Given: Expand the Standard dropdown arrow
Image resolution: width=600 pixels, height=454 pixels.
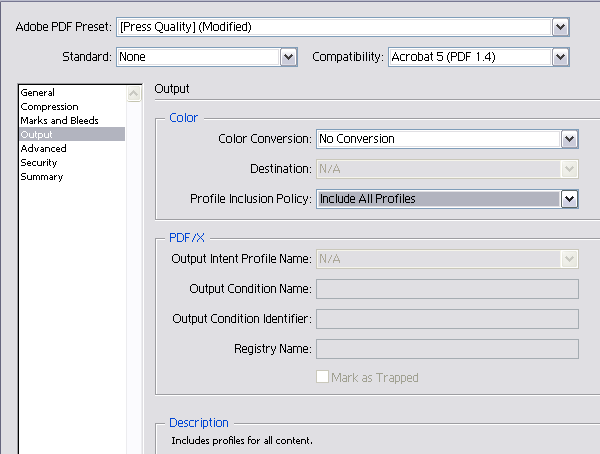Looking at the screenshot, I should (289, 57).
